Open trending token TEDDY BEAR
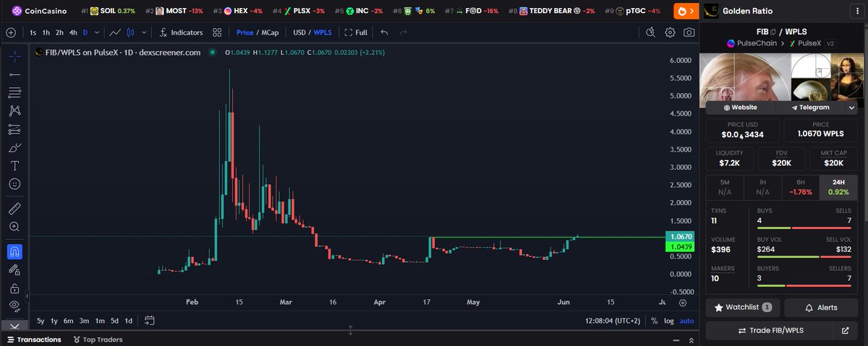Screen dimensions: 868x346 tap(553, 11)
